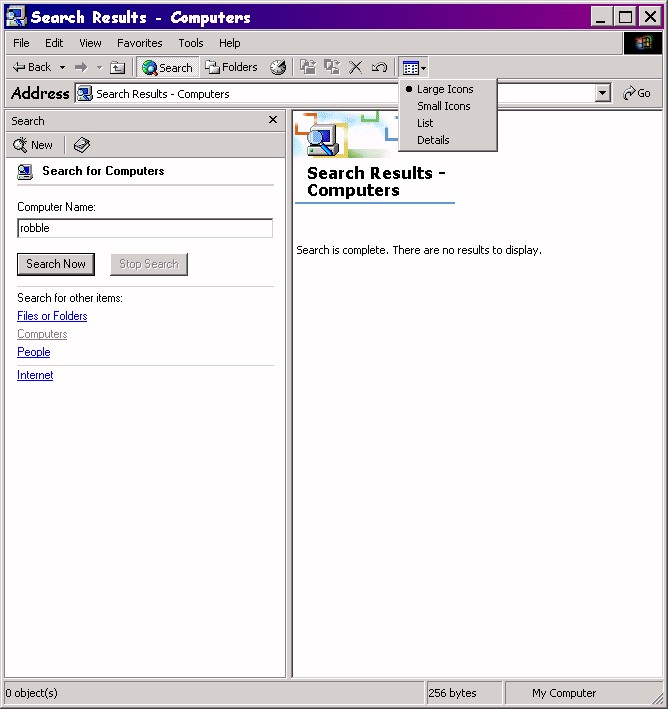Open the People search link

click(33, 352)
